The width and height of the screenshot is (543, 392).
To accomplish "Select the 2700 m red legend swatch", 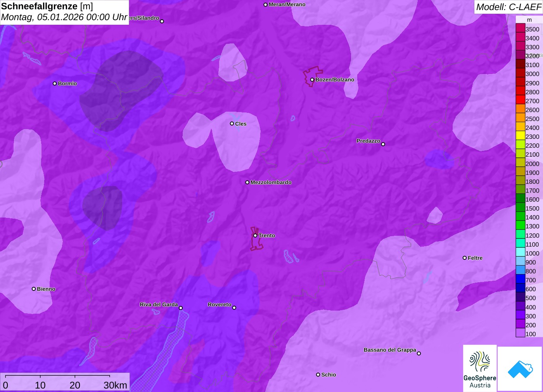I will pos(521,100).
